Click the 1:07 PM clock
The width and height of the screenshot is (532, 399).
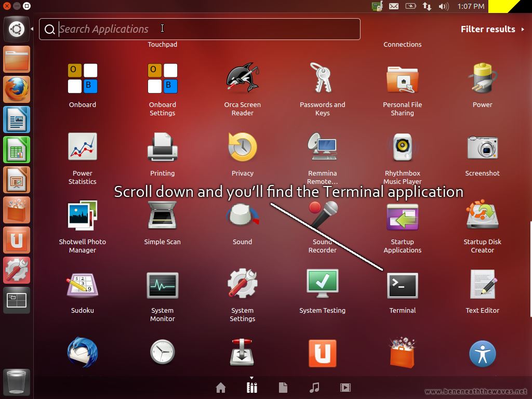[x=471, y=6]
